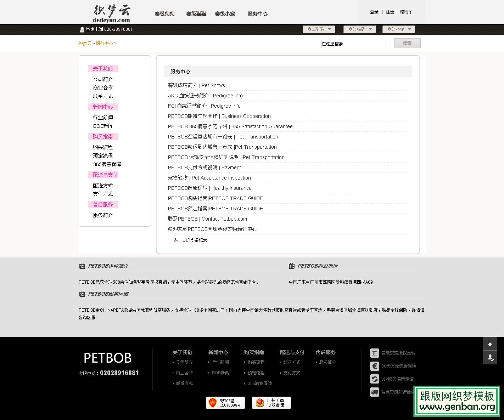Click the 服务中心 breadcrumb link
Viewport: 504px width, 420px height.
click(105, 44)
